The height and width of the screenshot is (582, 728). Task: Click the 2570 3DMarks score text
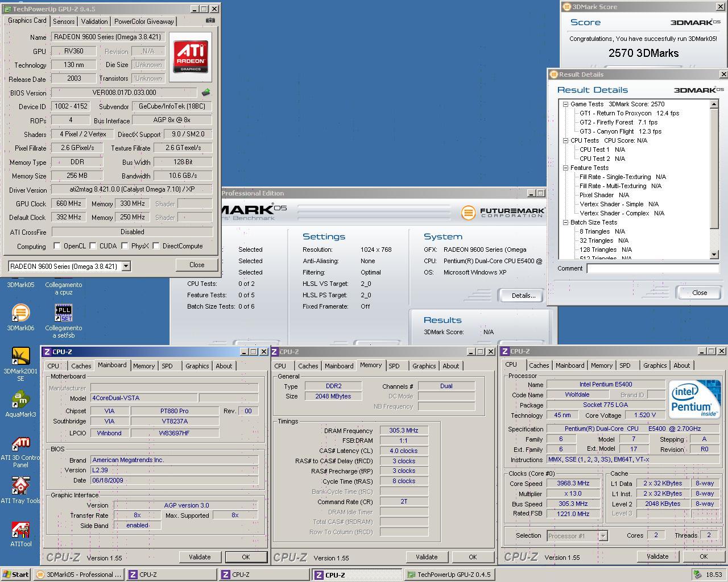point(643,53)
